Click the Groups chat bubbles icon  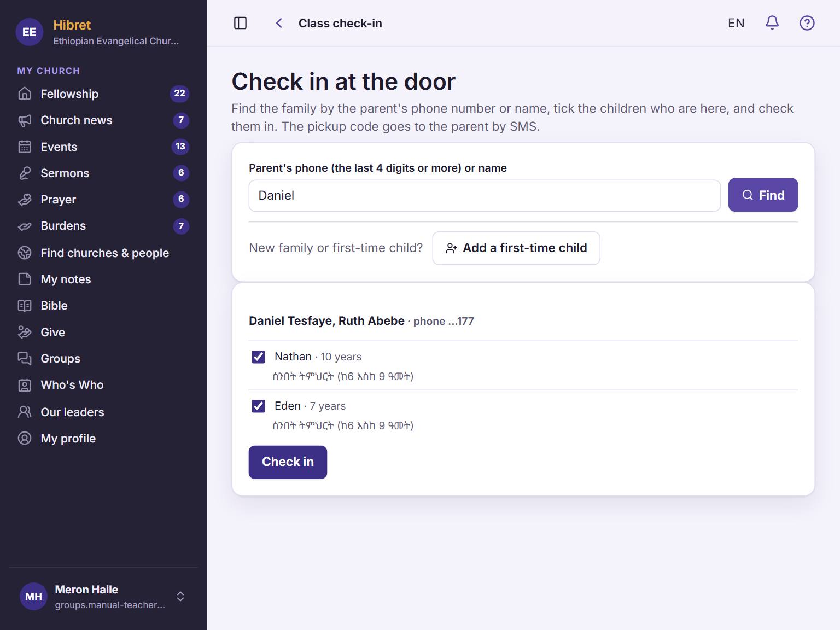pyautogui.click(x=25, y=358)
